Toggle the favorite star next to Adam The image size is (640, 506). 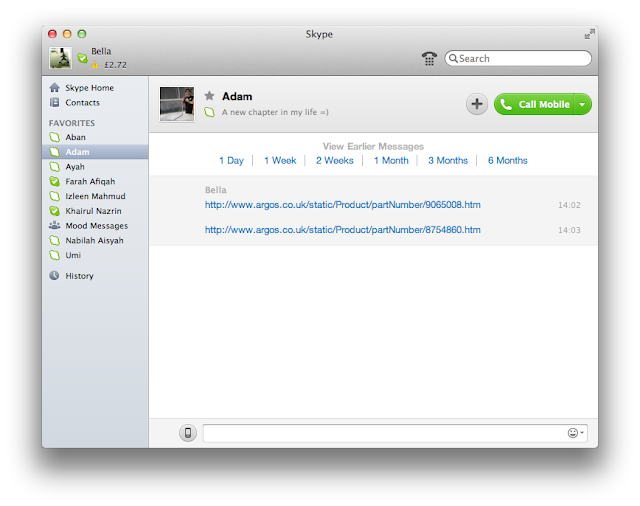209,96
